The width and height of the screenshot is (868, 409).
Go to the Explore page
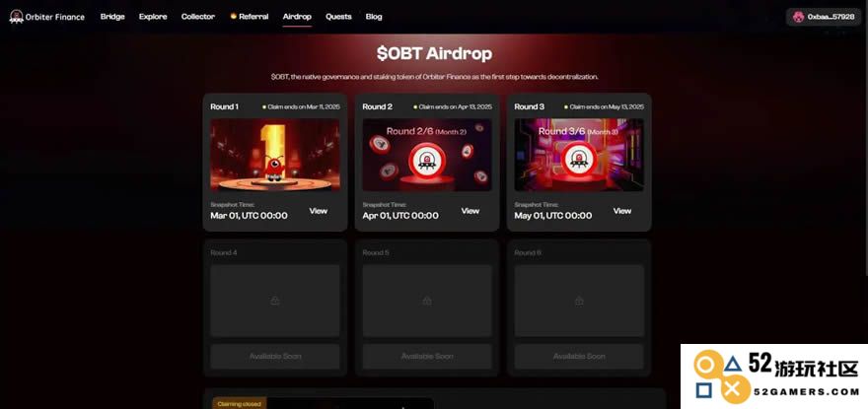[153, 17]
